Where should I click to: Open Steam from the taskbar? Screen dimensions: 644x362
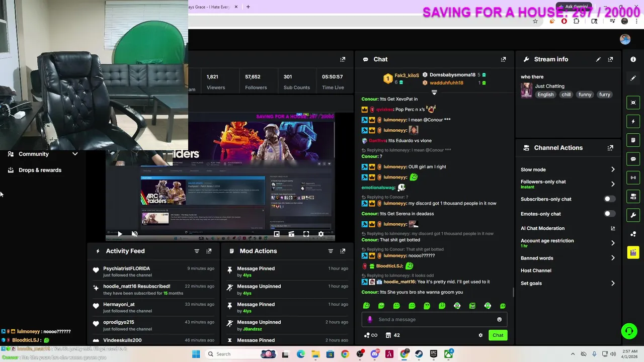(419, 354)
